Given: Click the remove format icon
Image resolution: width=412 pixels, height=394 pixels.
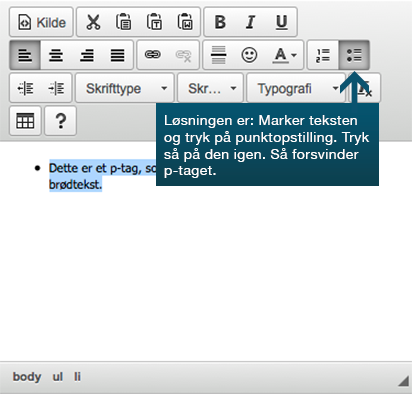Looking at the screenshot, I should (365, 88).
